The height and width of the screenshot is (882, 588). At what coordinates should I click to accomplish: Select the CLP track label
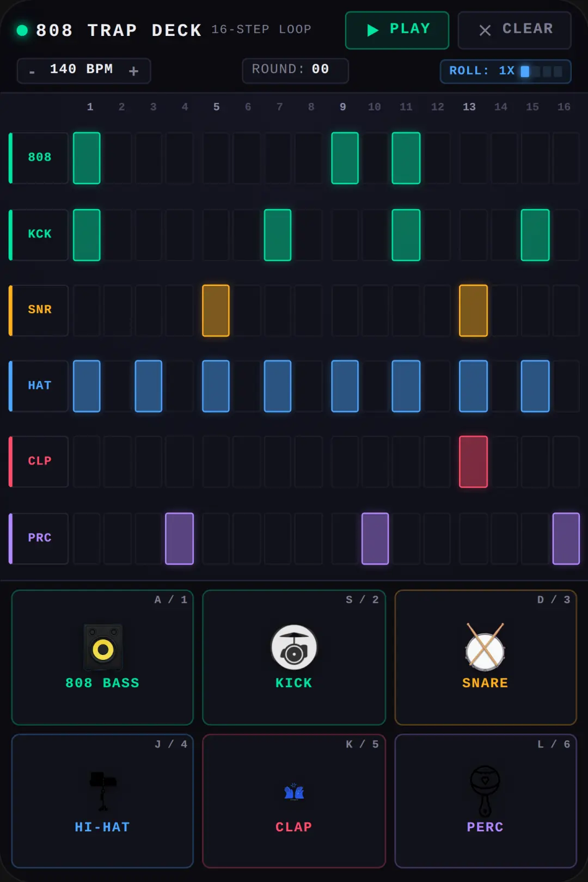click(39, 462)
